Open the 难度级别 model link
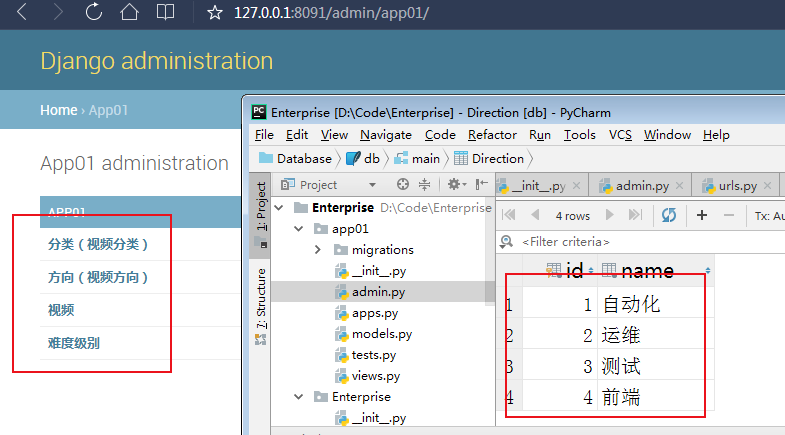 click(74, 343)
